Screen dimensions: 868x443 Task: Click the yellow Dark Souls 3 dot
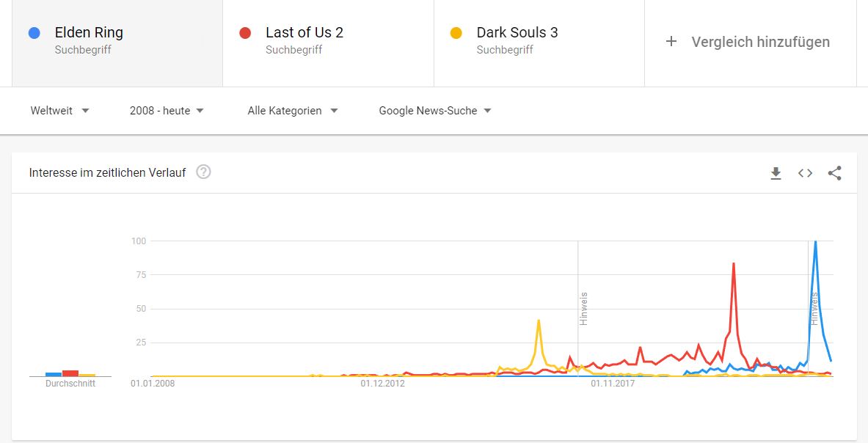(x=456, y=33)
